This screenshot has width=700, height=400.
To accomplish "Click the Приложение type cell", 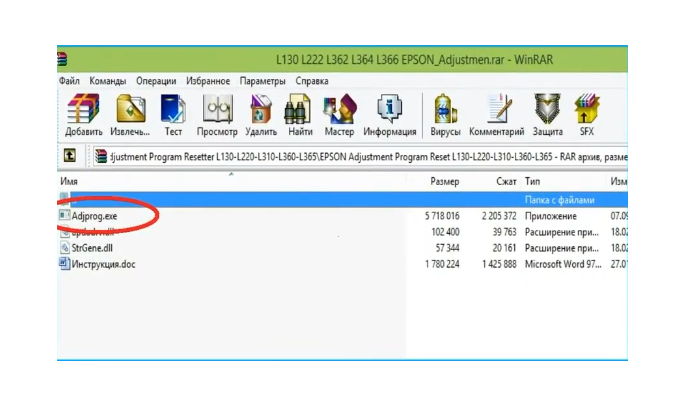I will click(x=551, y=216).
